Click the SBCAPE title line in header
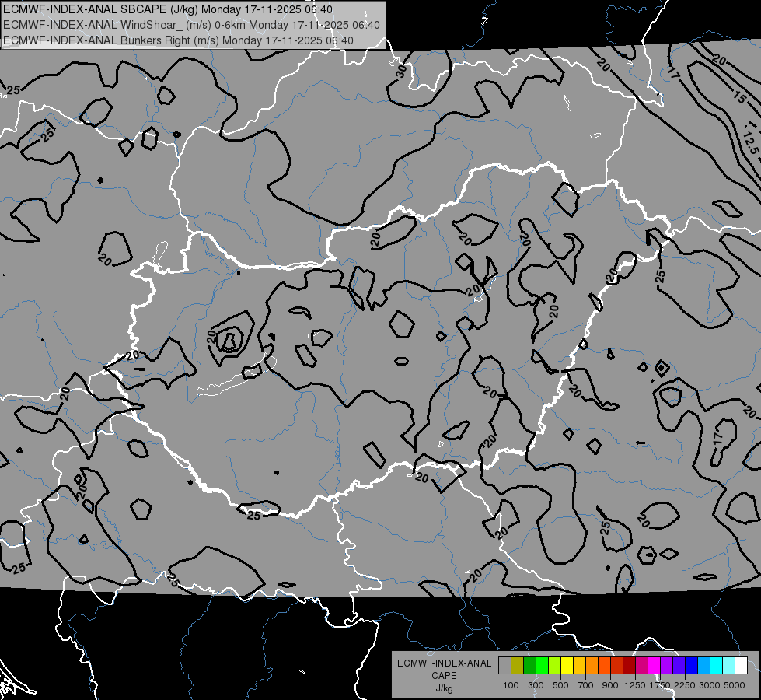This screenshot has height=700, width=761. (x=168, y=9)
